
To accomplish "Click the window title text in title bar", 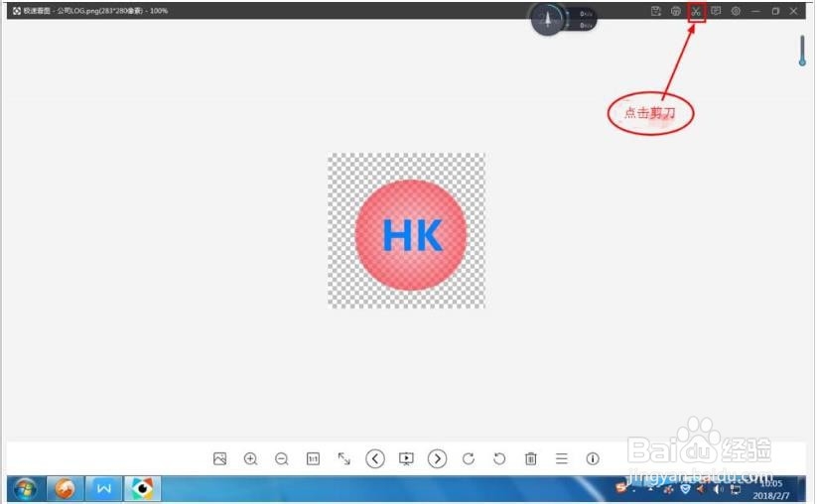I will click(95, 10).
